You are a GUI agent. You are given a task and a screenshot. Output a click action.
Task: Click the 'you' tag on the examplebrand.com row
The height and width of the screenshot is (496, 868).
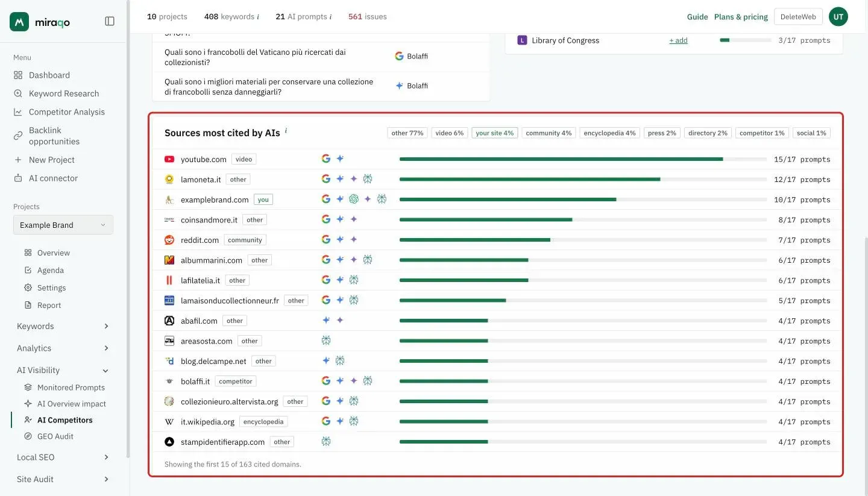(263, 199)
